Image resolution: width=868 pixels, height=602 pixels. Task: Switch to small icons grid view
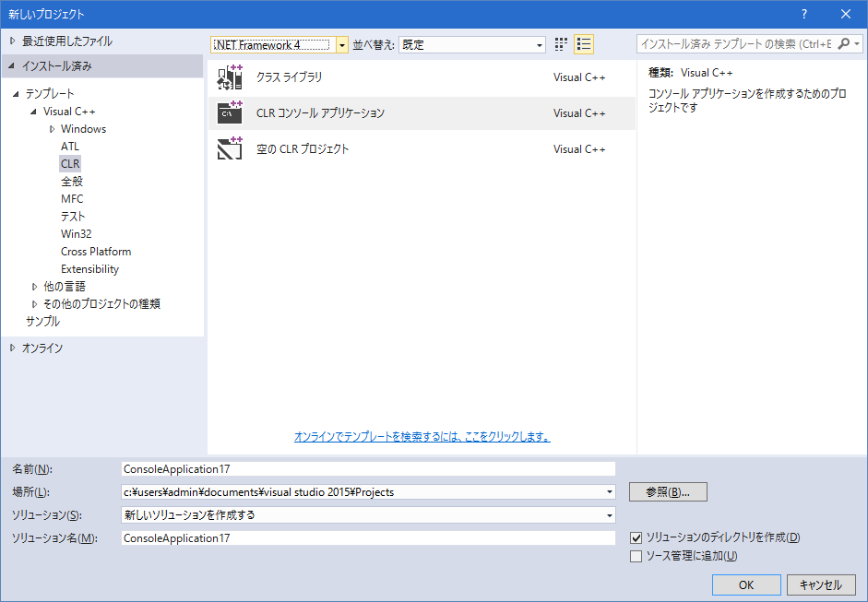[x=562, y=44]
